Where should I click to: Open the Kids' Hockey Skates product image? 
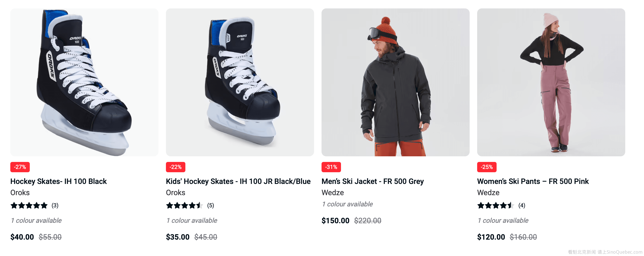point(240,82)
